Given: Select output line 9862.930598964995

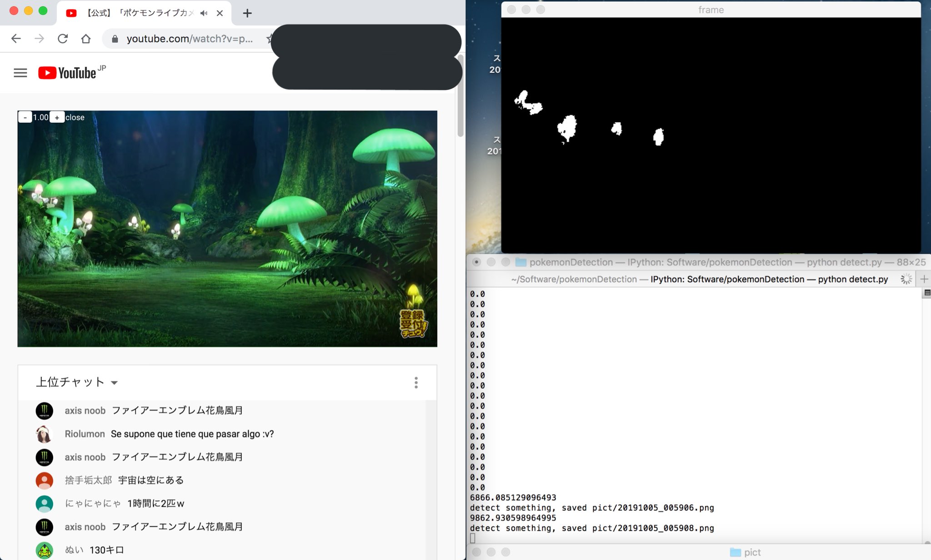Looking at the screenshot, I should 513,518.
